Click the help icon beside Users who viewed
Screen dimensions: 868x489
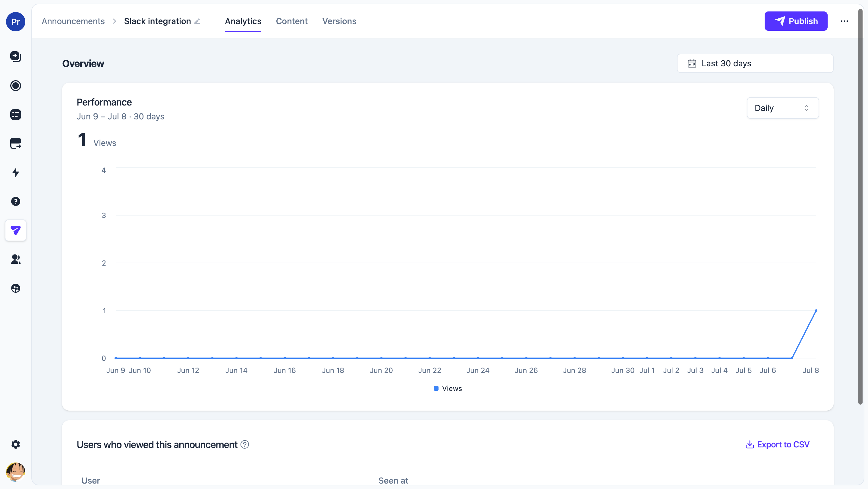[245, 444]
